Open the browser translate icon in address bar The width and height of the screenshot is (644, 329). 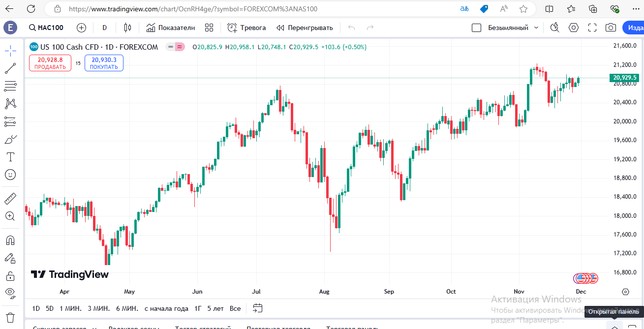click(464, 9)
